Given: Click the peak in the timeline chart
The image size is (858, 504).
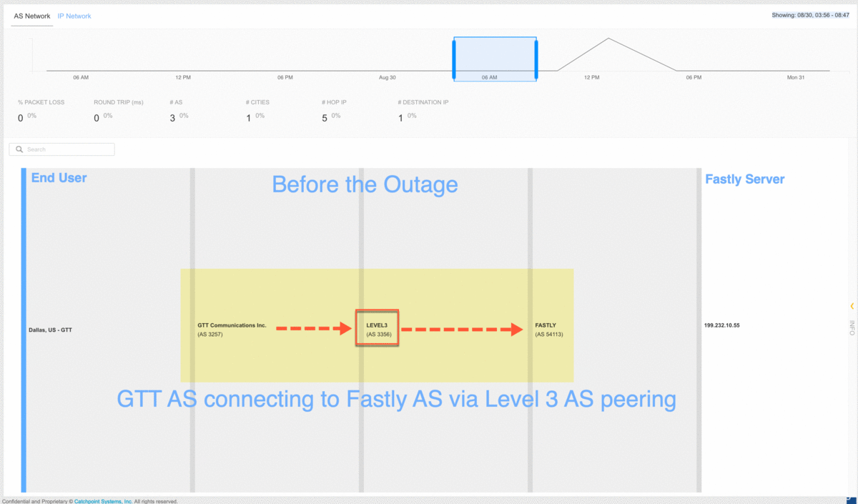Looking at the screenshot, I should point(608,39).
